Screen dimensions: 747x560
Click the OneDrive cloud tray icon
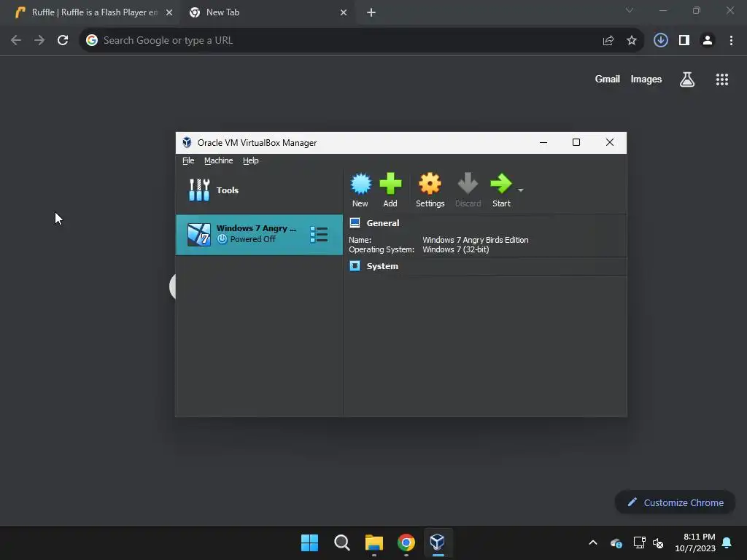(616, 542)
